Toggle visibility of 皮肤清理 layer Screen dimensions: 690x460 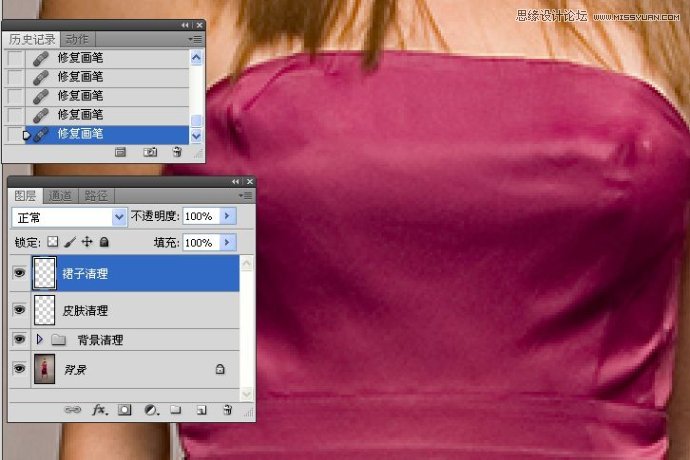[x=18, y=310]
